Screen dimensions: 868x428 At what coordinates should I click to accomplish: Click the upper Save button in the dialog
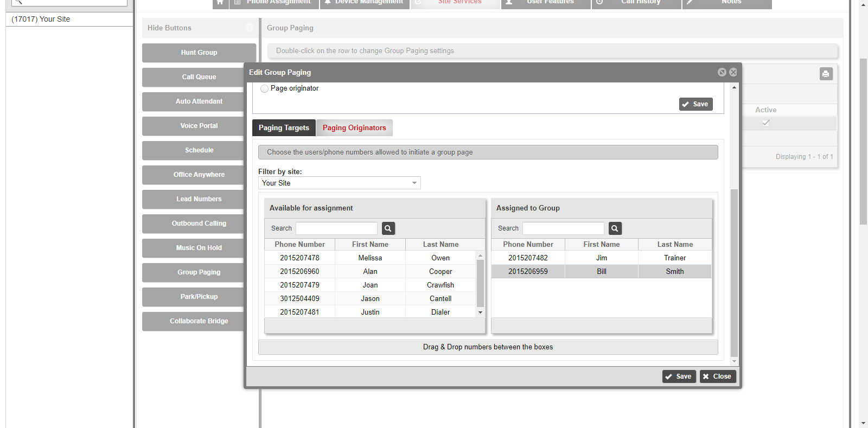pyautogui.click(x=696, y=104)
